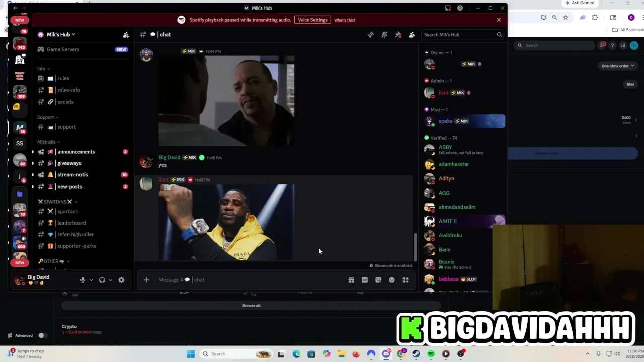The width and height of the screenshot is (644, 362).
Task: Click the search magnifier in Mik's Hub
Action: coord(499,35)
